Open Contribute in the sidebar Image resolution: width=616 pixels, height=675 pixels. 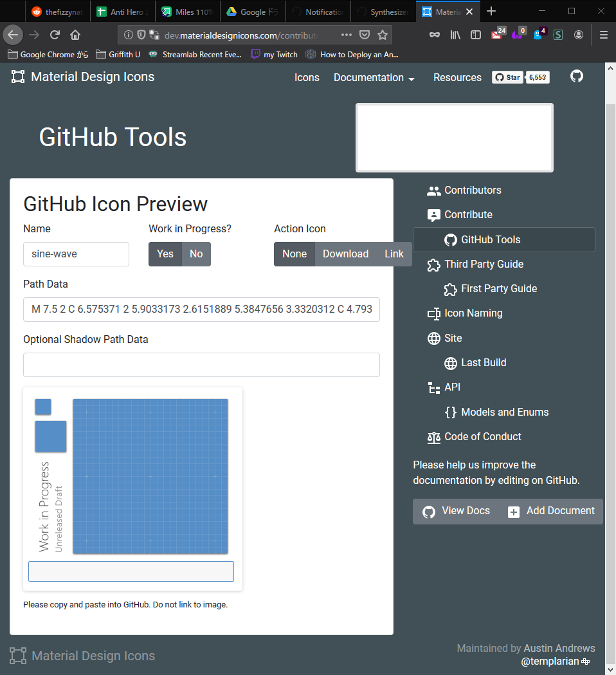click(468, 215)
